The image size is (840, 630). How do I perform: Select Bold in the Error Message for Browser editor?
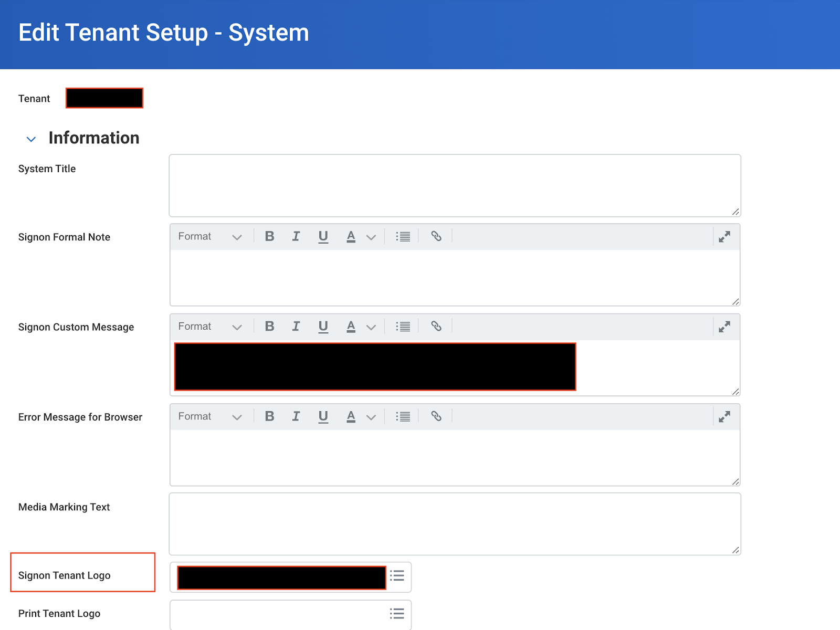pos(269,416)
